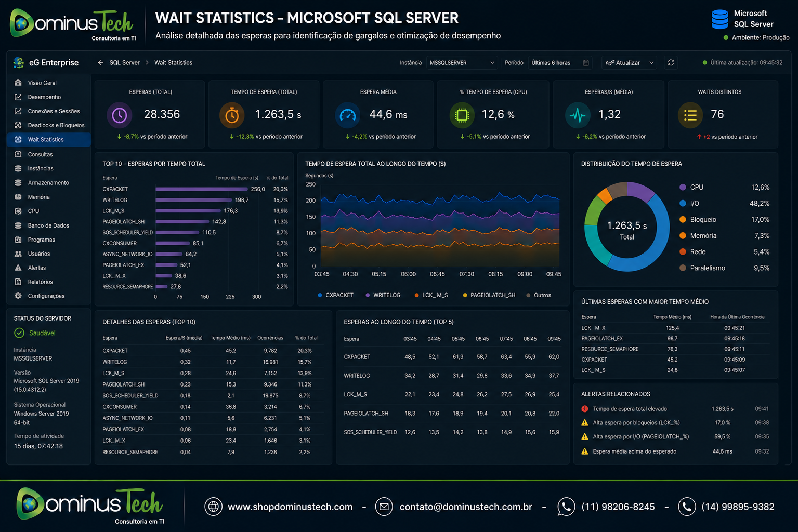Open the Instância MSSQLSERVER dropdown
The height and width of the screenshot is (532, 798).
pyautogui.click(x=462, y=63)
